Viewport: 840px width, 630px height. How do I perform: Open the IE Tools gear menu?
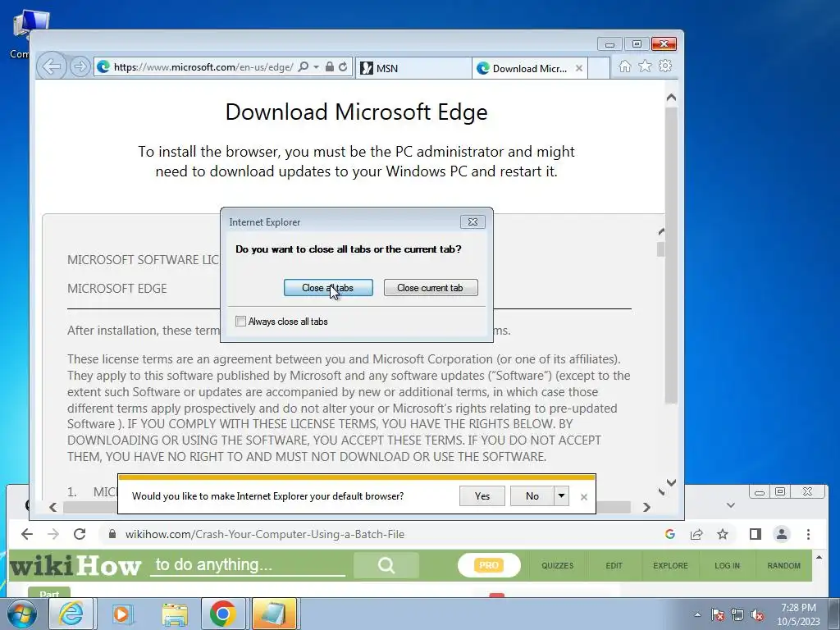665,66
